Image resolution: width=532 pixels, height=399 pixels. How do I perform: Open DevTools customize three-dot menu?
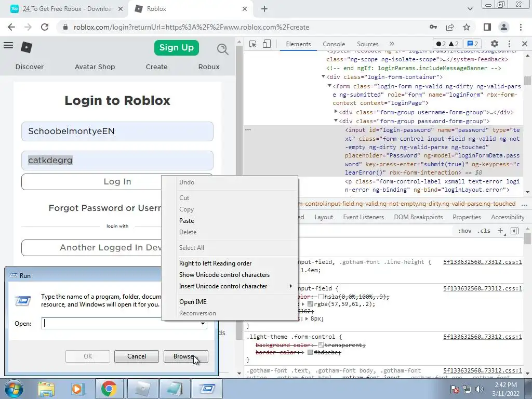(x=509, y=44)
